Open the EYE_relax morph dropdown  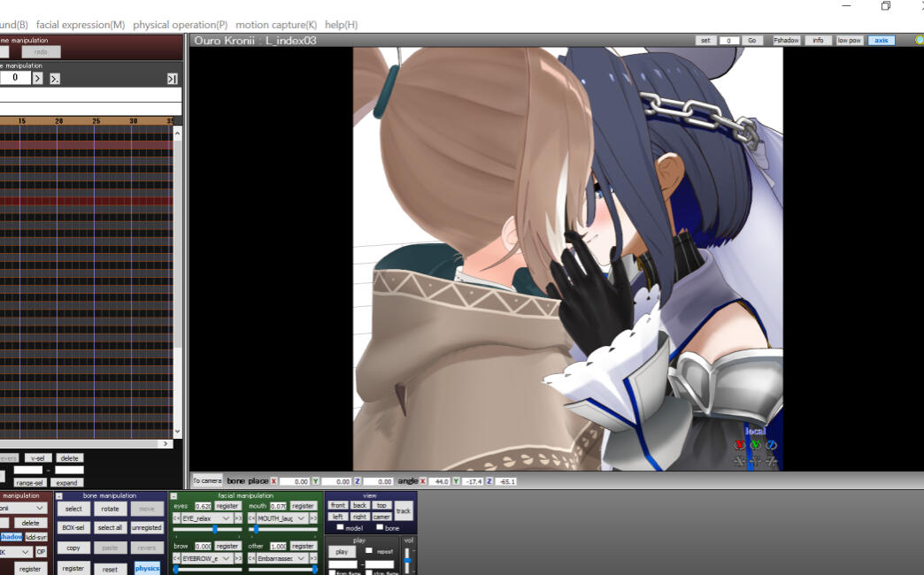(227, 518)
